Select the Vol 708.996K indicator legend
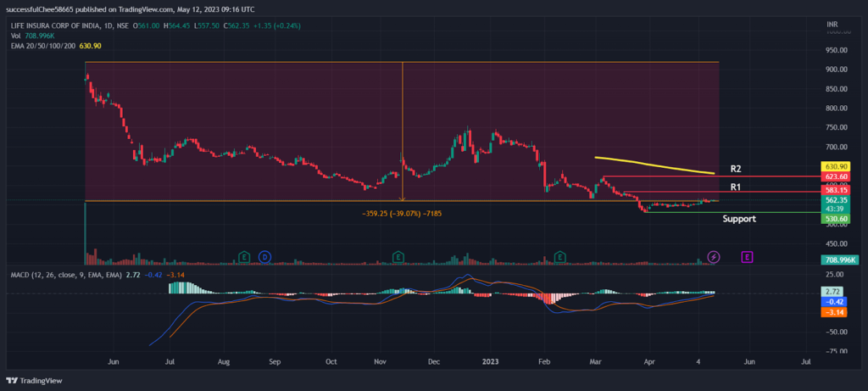 (33, 36)
